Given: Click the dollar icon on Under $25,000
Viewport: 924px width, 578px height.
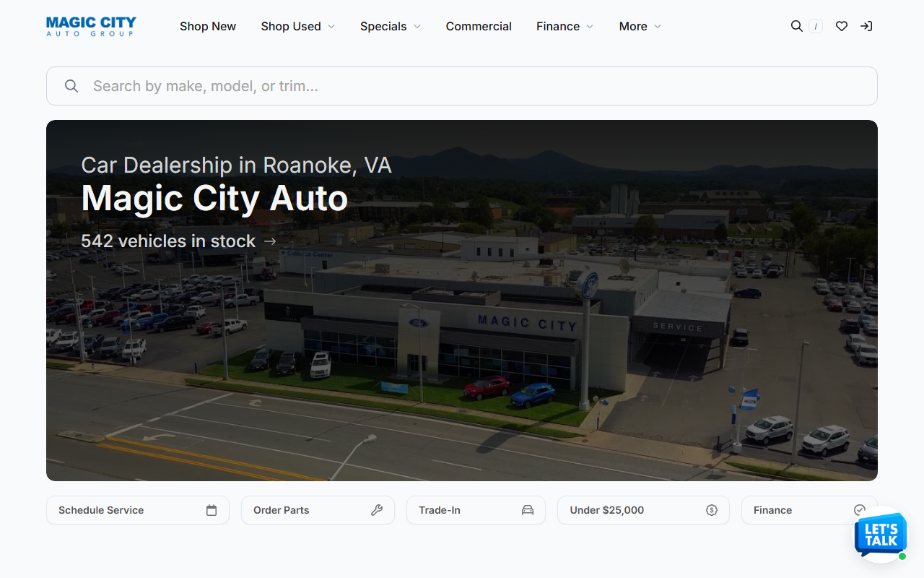Looking at the screenshot, I should pos(712,510).
